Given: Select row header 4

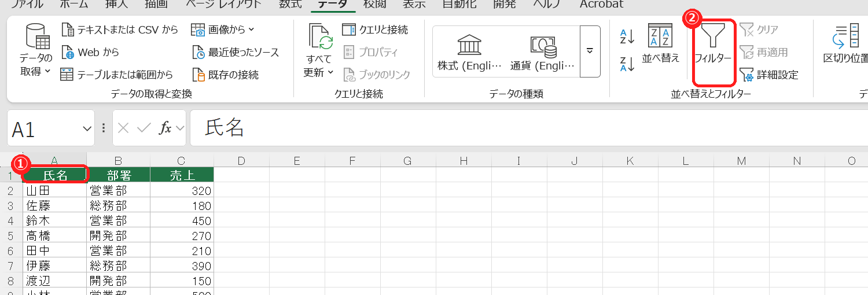Looking at the screenshot, I should click(11, 222).
